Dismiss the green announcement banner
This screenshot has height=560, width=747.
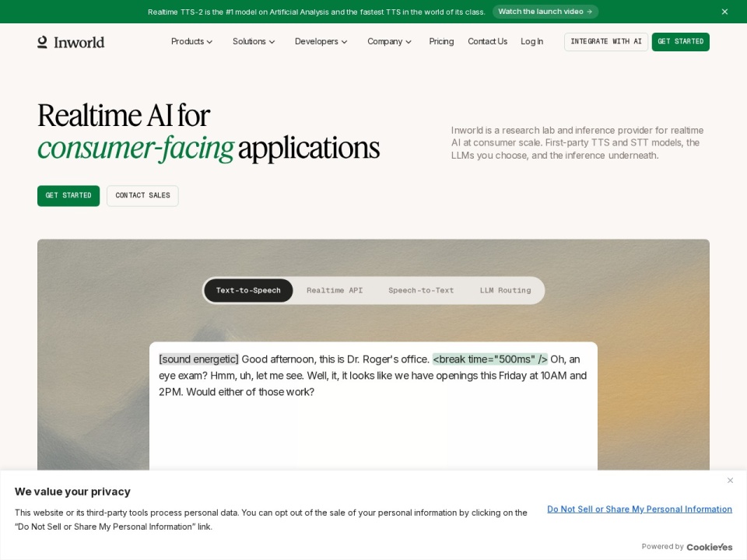point(724,12)
